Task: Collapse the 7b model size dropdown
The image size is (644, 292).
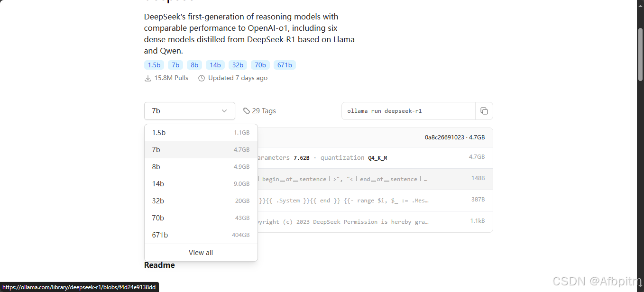Action: point(189,111)
